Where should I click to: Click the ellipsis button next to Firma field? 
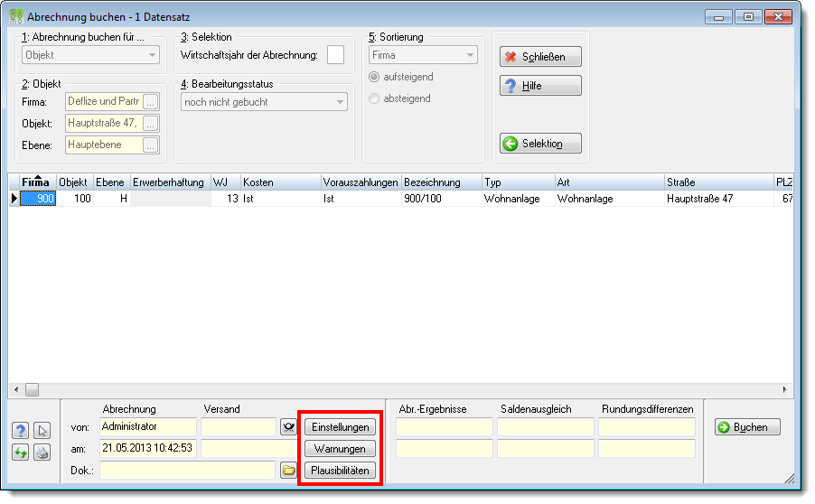click(151, 102)
